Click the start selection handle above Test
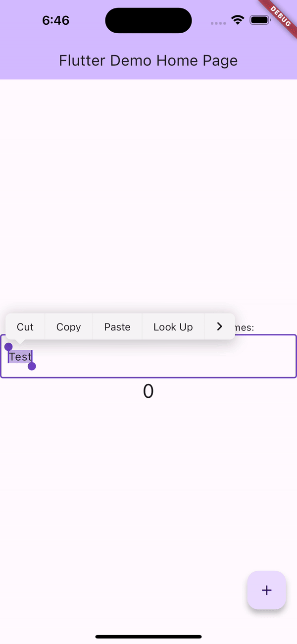 click(x=8, y=347)
